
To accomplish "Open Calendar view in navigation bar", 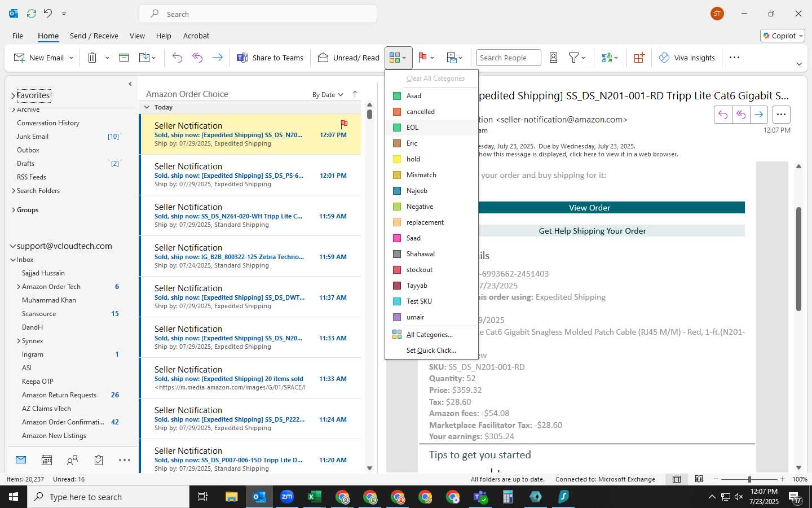I will pos(47,460).
